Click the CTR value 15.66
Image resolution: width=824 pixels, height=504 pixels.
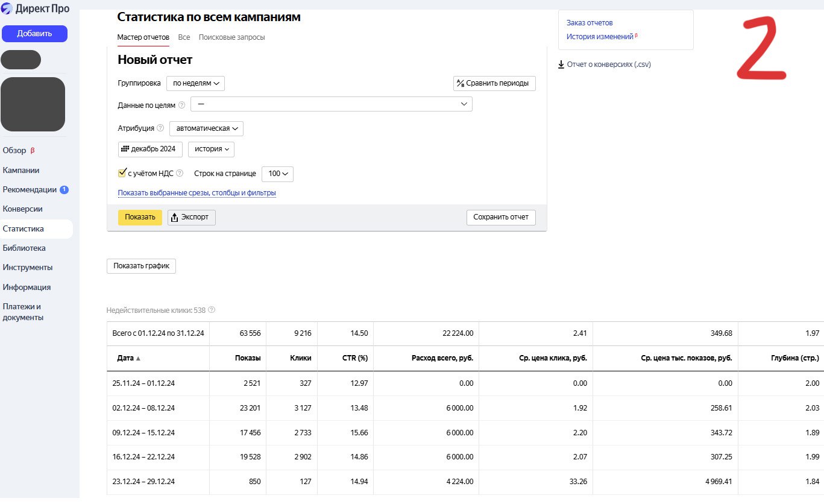pos(359,433)
